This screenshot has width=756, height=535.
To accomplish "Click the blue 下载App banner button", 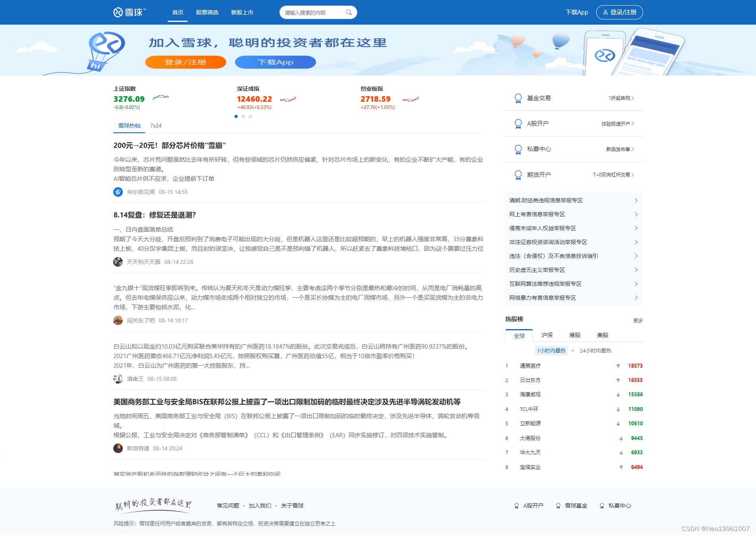I will [275, 62].
